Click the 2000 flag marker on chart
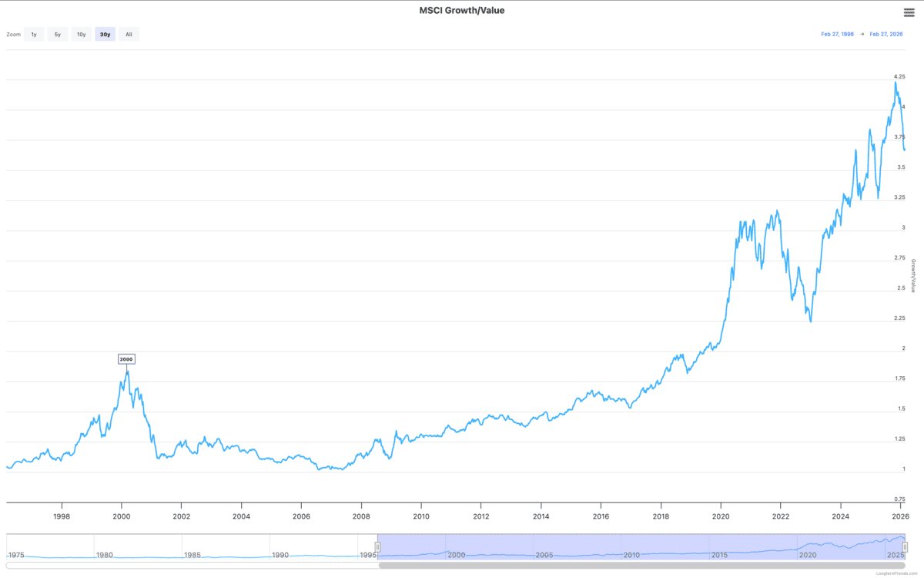Screen dimensions: 924x578 click(x=126, y=359)
